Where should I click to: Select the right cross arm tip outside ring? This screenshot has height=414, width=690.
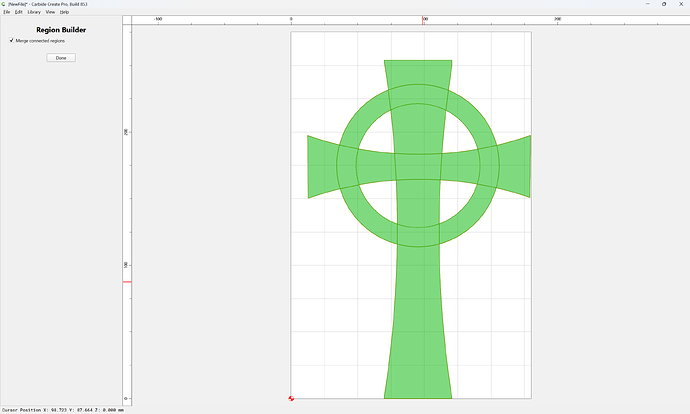(x=516, y=166)
